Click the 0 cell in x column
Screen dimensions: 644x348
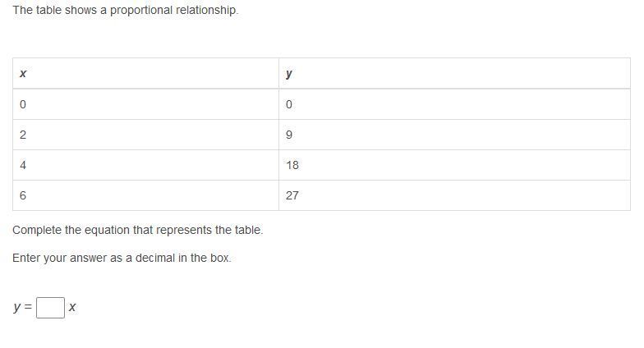[x=145, y=104]
